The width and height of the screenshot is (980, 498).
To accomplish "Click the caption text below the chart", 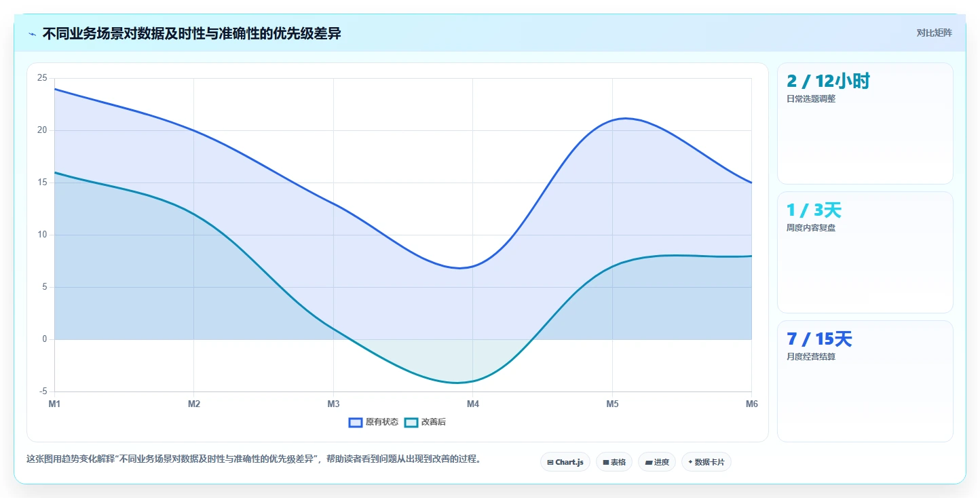I will pyautogui.click(x=254, y=459).
